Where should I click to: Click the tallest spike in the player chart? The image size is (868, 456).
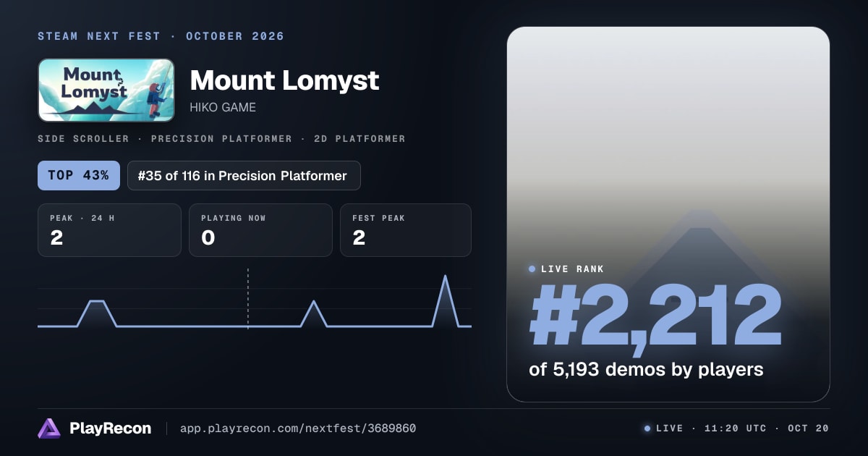pos(445,300)
